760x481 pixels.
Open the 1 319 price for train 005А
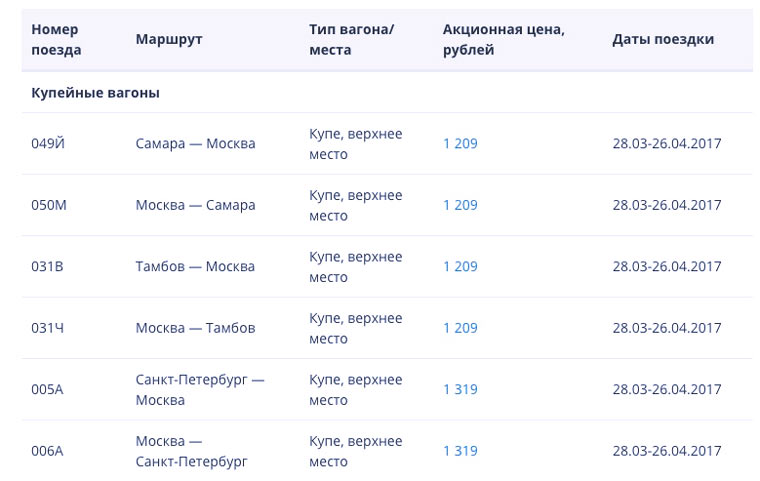pos(460,390)
